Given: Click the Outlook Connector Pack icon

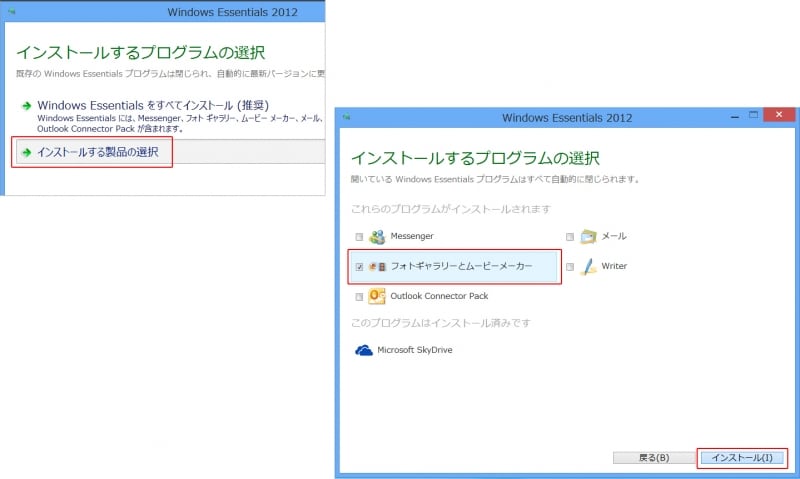Looking at the screenshot, I should 377,296.
